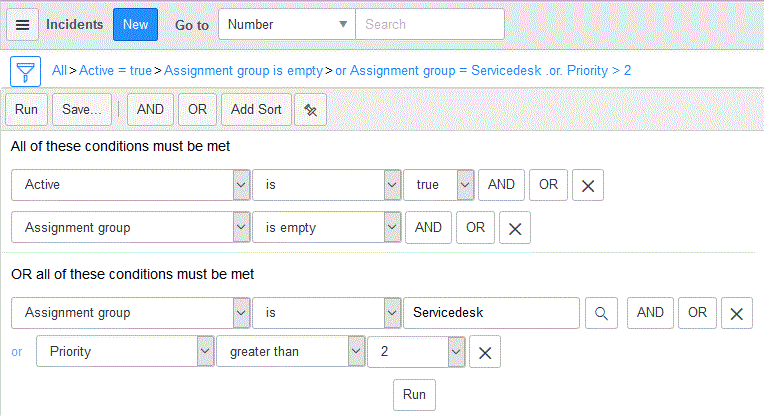Screen dimensions: 764x416
Task: Click the 'Active = true' breadcrumb
Action: 115,71
